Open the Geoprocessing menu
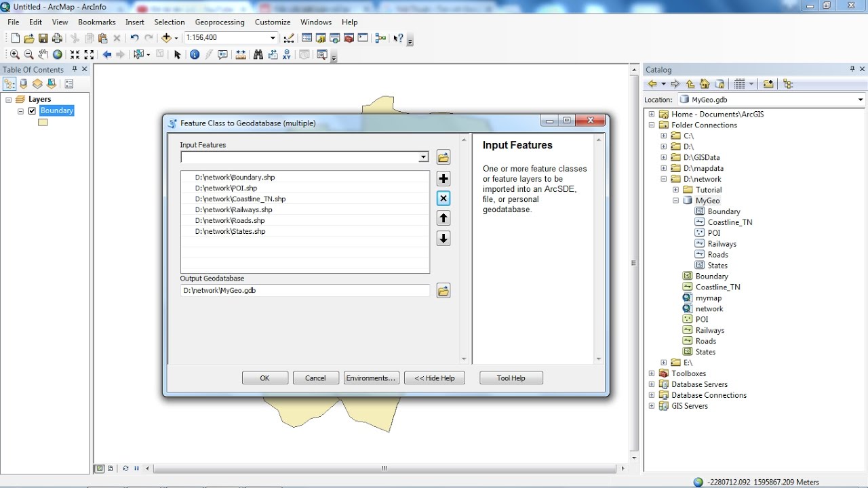Image resolution: width=868 pixels, height=488 pixels. (x=220, y=22)
